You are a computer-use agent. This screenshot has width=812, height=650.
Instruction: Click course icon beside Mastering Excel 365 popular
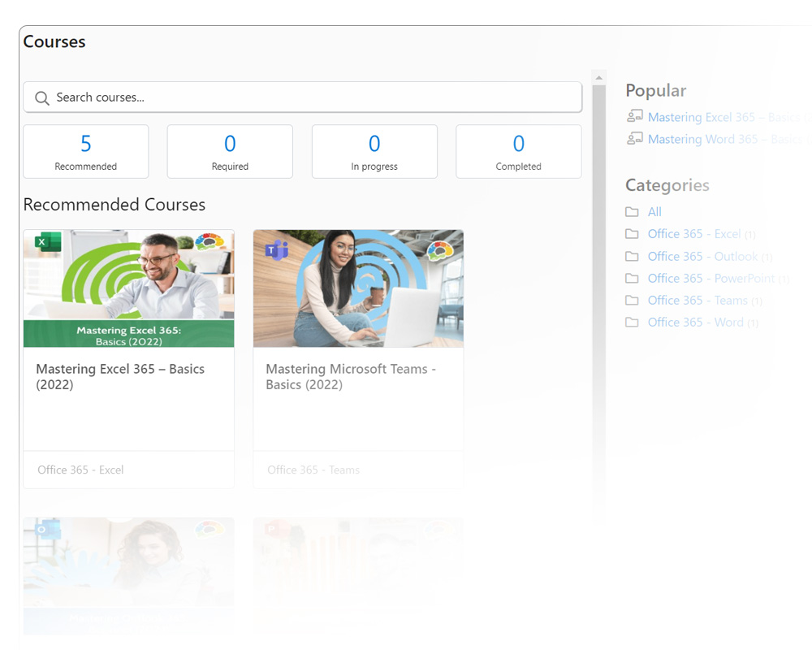635,116
